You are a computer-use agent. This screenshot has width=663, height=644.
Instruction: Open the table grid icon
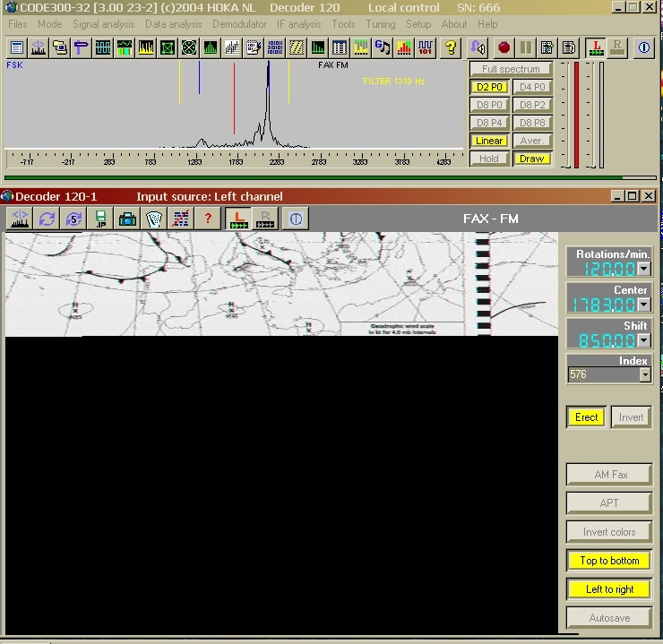(340, 47)
